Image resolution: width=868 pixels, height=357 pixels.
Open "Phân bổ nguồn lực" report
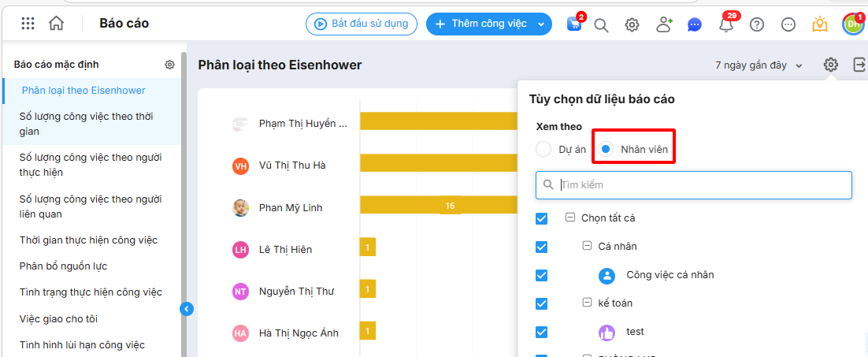click(x=63, y=266)
